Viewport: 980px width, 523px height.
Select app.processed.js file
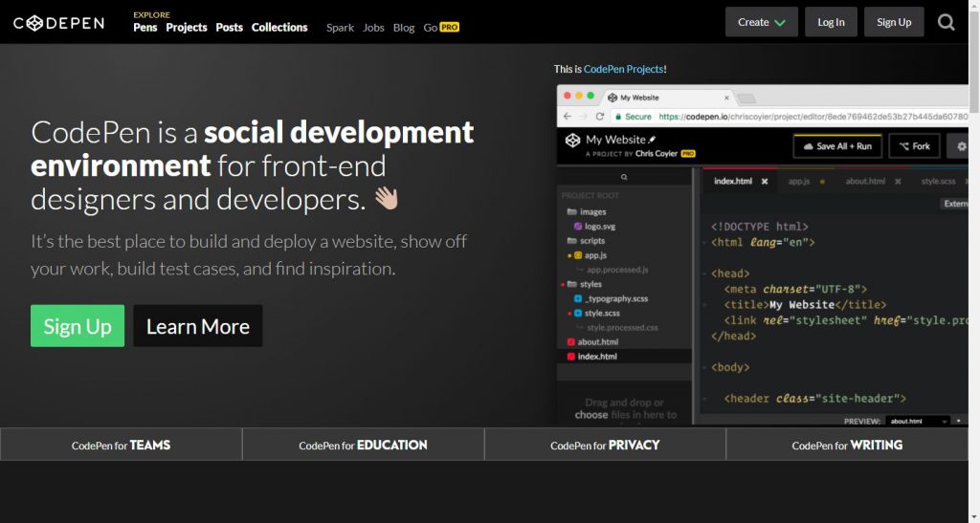[616, 270]
